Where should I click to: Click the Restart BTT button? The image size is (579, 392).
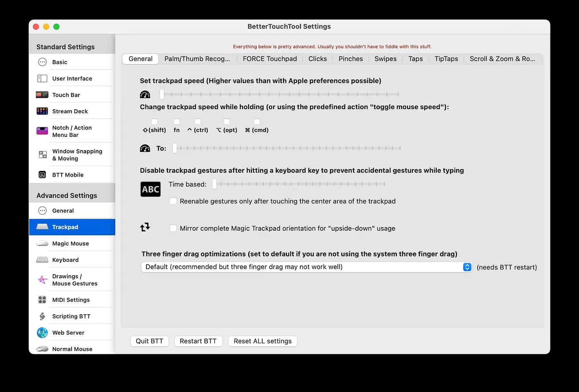click(198, 341)
